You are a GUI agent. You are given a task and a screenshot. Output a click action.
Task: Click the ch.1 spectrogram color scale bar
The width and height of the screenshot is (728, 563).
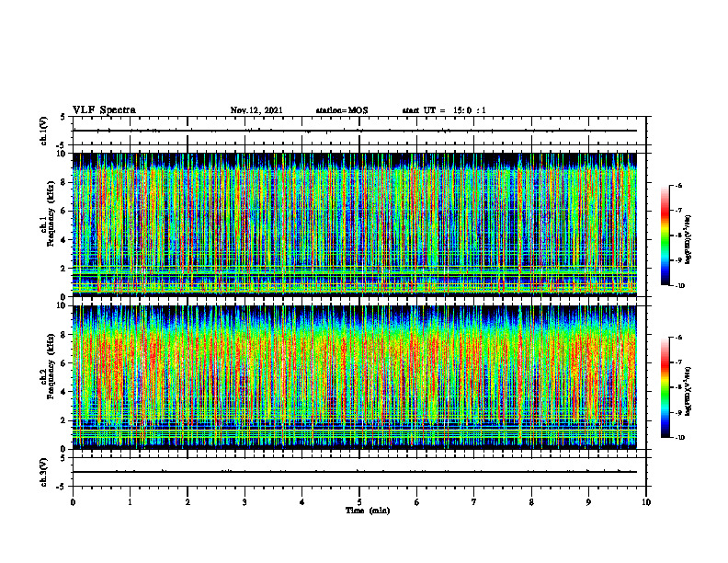(665, 236)
